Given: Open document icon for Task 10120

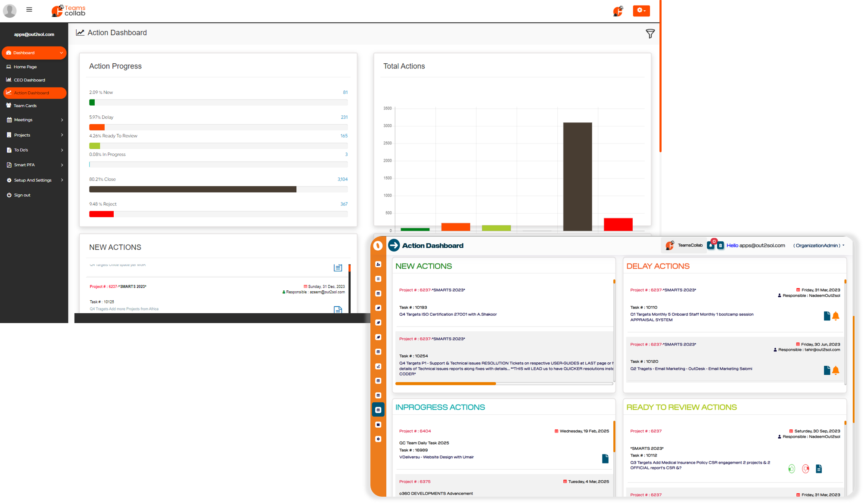Looking at the screenshot, I should pos(827,370).
